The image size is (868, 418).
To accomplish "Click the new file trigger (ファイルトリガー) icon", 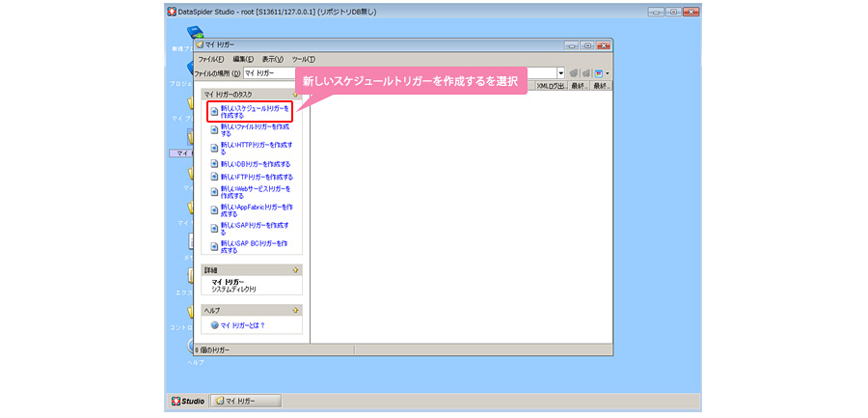I will point(214,130).
